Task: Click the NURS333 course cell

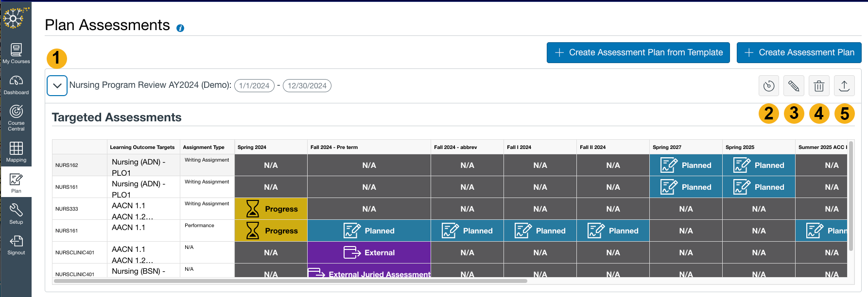Action: (x=80, y=209)
